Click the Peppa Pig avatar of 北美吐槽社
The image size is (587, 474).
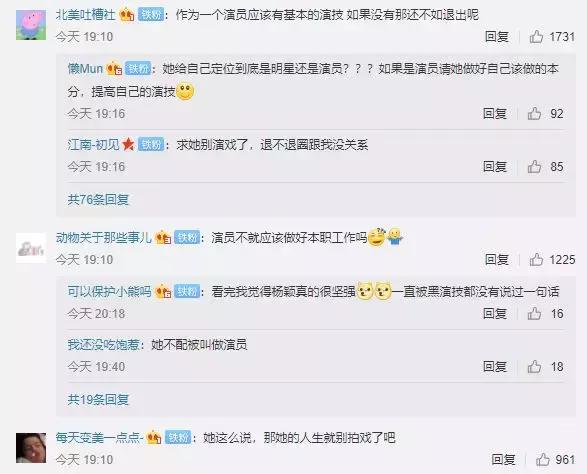(31, 25)
